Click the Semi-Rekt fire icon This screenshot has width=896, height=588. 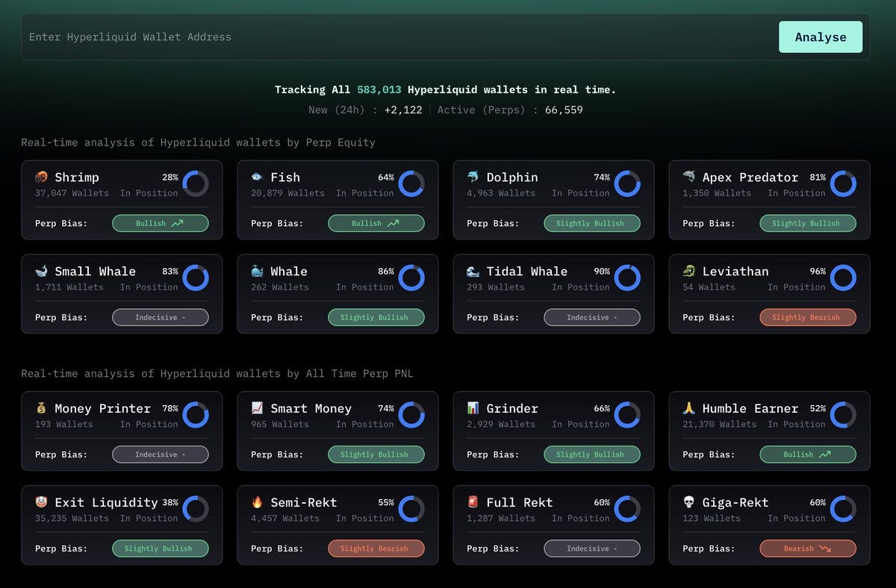coord(257,503)
